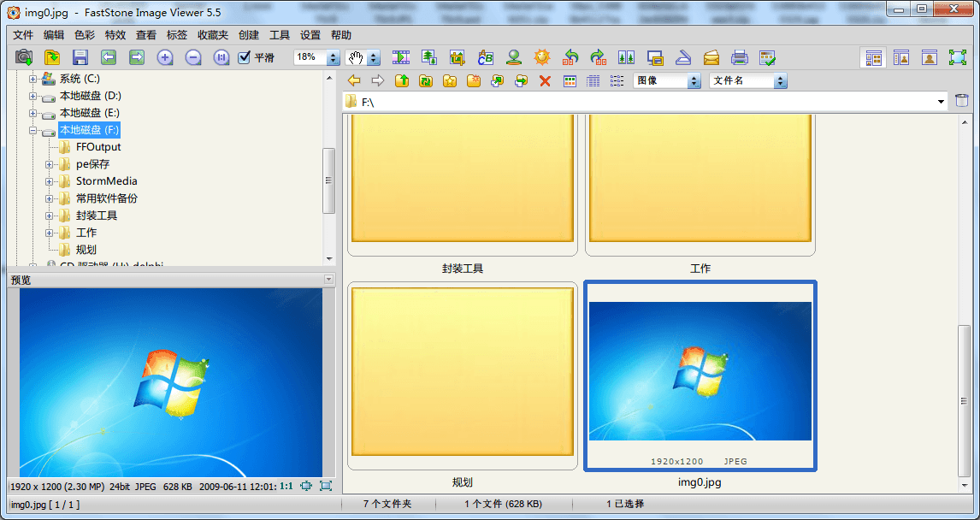
Task: Open the 18% zoom level dropdown
Action: click(x=334, y=57)
